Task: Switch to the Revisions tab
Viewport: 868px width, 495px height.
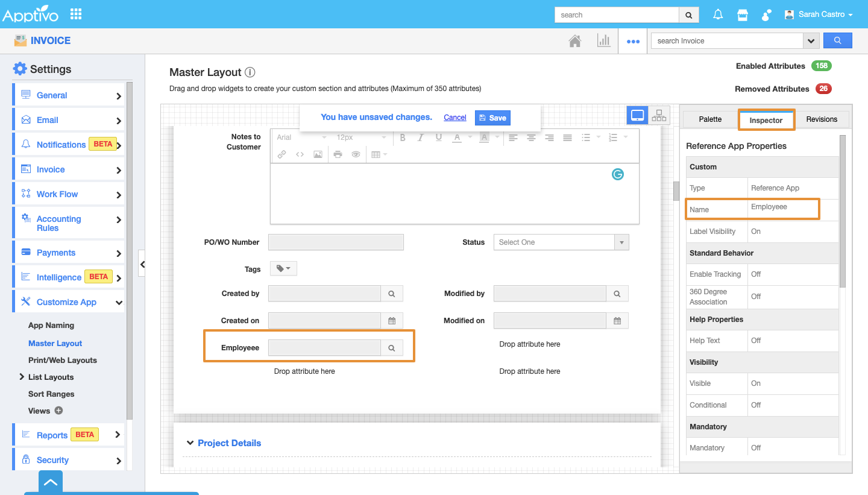Action: (x=822, y=119)
